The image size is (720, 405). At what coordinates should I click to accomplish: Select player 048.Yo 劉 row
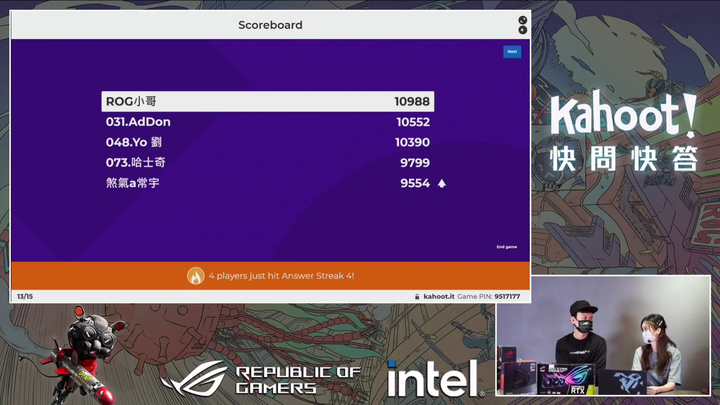(268, 142)
